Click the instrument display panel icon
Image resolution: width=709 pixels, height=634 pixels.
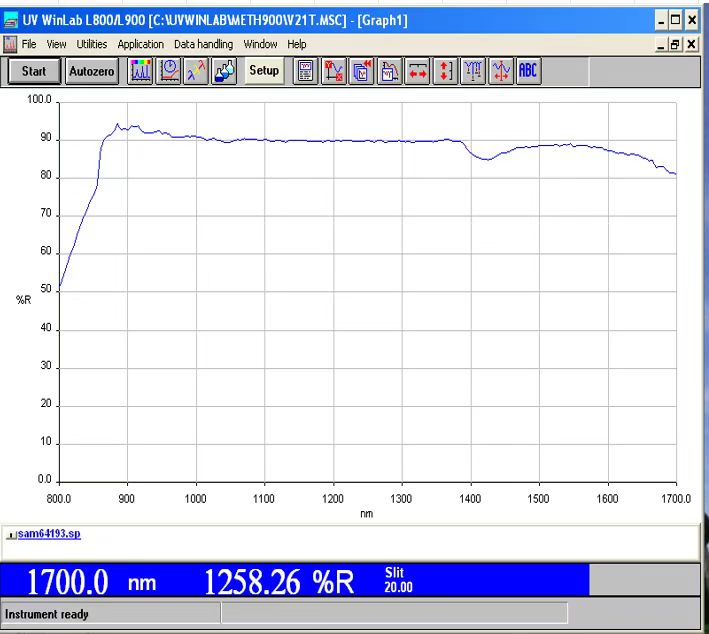click(306, 71)
